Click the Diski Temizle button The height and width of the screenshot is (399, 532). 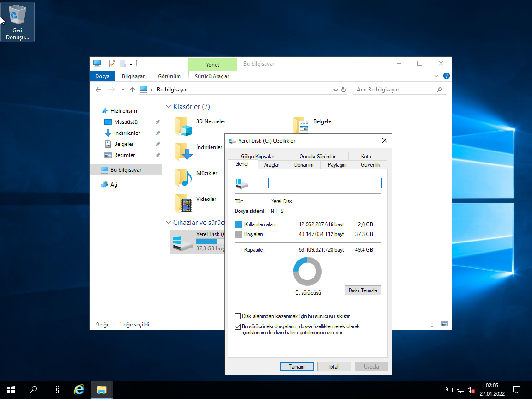pos(363,290)
